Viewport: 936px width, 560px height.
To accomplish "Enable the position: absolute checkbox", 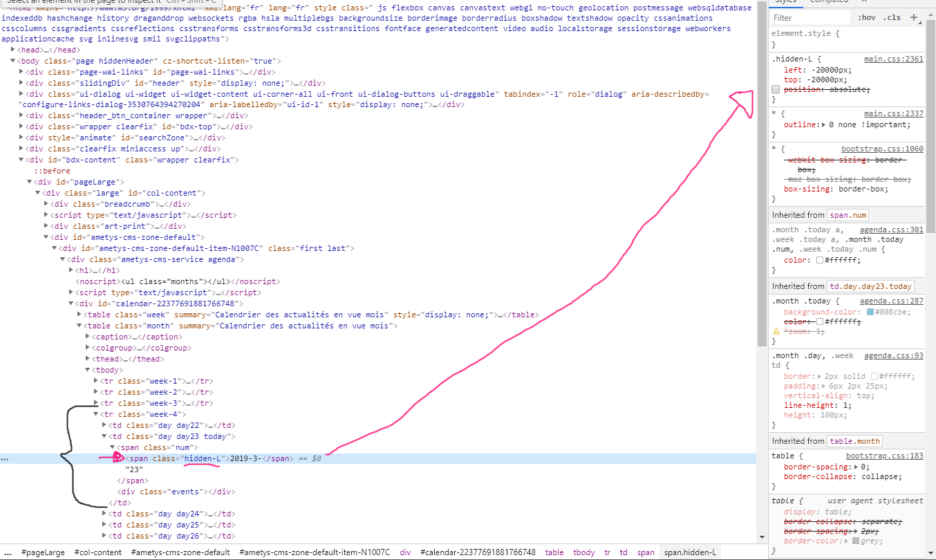I will tap(776, 90).
